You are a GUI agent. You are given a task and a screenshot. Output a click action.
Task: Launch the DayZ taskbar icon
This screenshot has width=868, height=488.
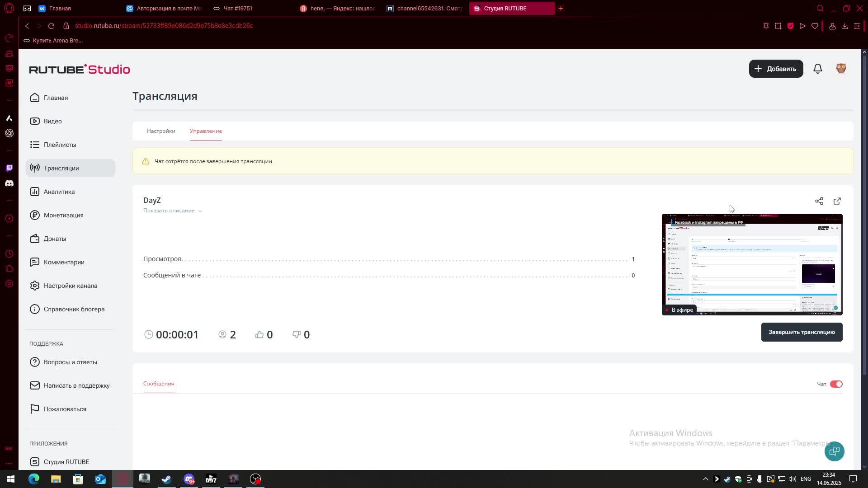(211, 479)
